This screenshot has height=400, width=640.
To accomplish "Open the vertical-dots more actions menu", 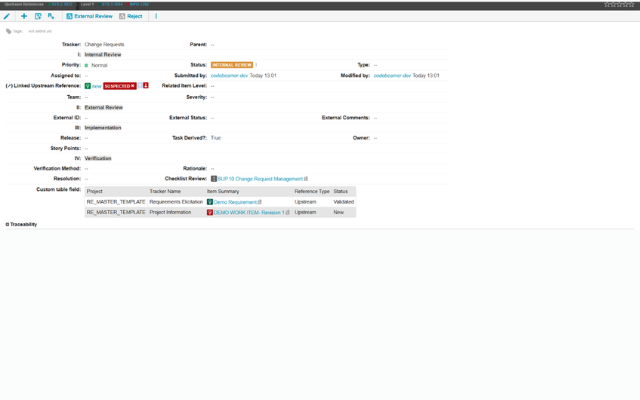I will (156, 16).
